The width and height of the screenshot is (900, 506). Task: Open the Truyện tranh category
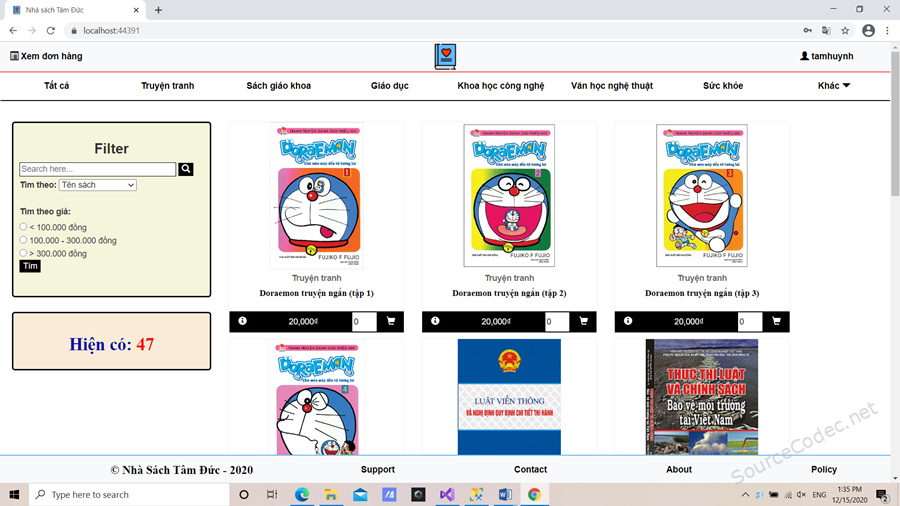click(x=168, y=85)
